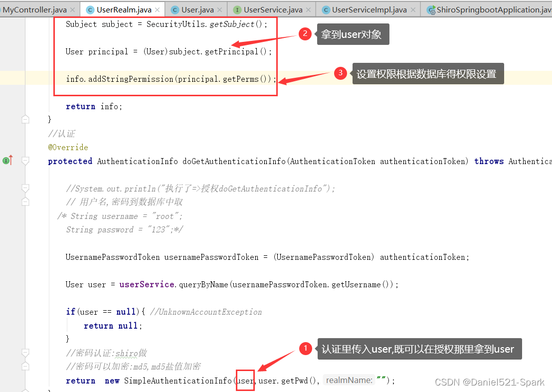Image resolution: width=552 pixels, height=392 pixels.
Task: Click the class icon on UserRealm.java tab
Action: [x=90, y=10]
